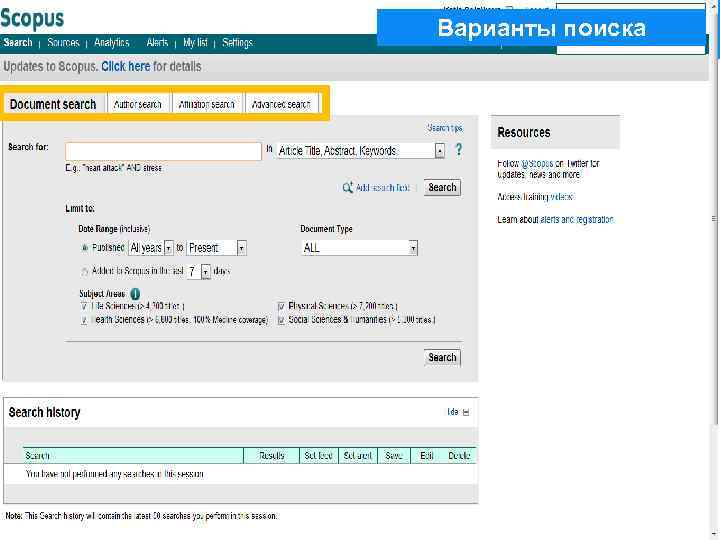Click the help question mark icon
This screenshot has width=720, height=540.
(x=458, y=150)
